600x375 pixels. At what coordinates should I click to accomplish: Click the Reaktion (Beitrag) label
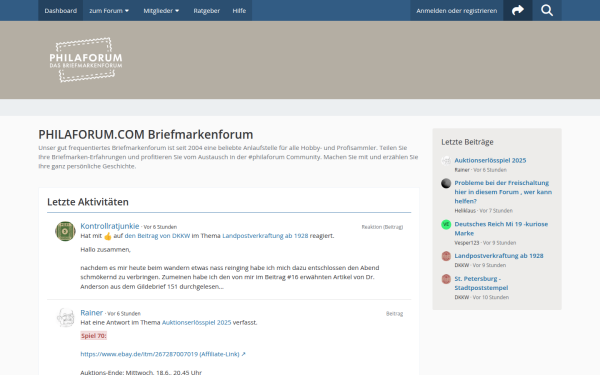click(382, 227)
